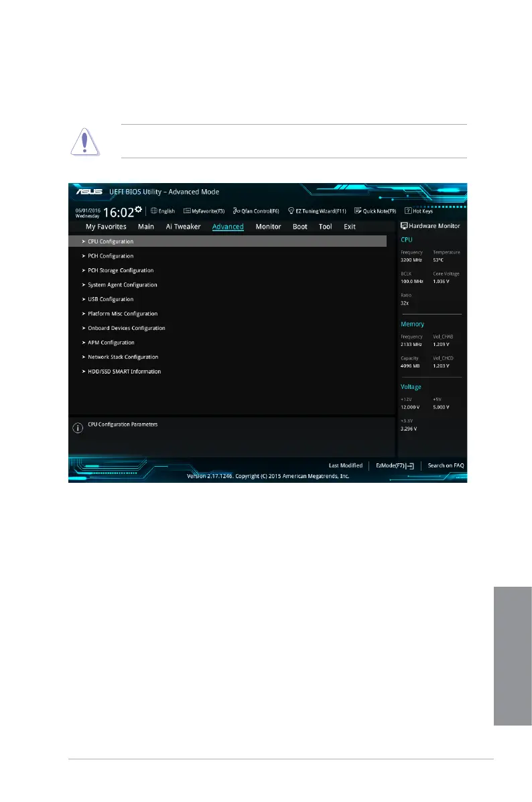Open PCH Storage Configuration entry text
Viewport: 532px width, 802px height.
click(x=121, y=270)
